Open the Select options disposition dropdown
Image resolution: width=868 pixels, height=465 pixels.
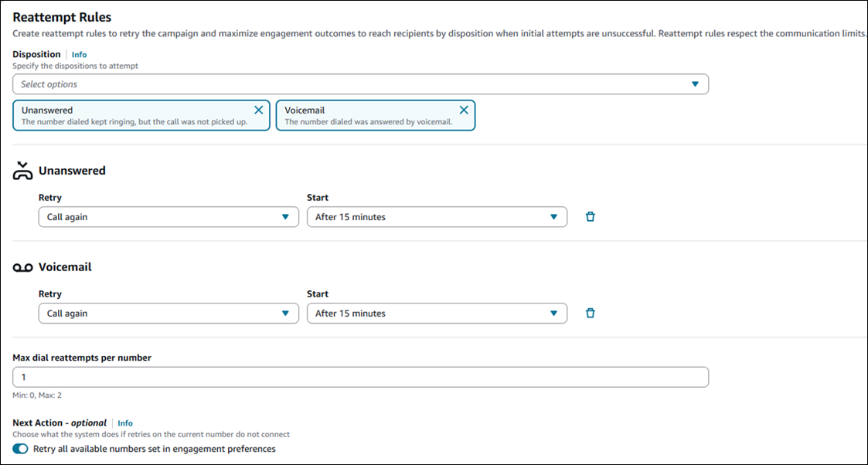[x=359, y=83]
